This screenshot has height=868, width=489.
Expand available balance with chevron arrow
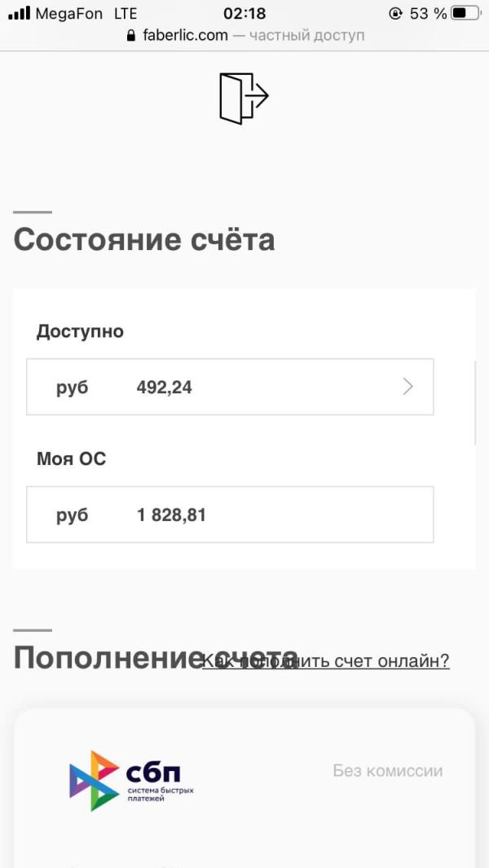(408, 387)
